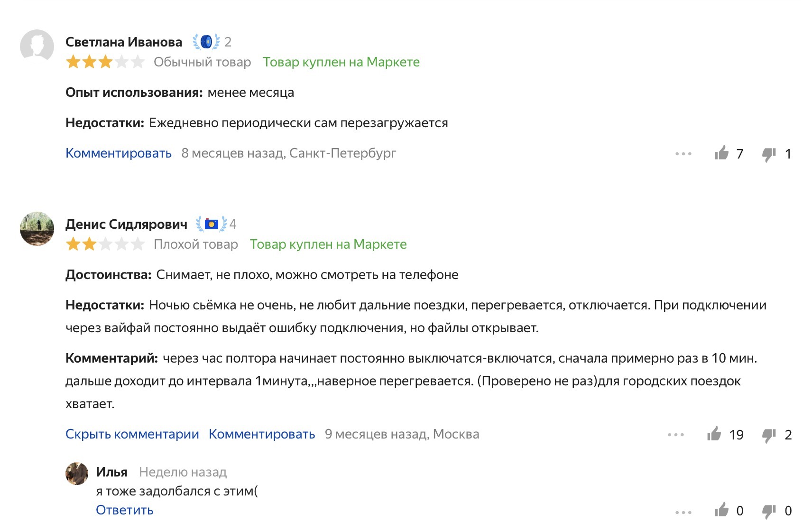Reply to Илья with Ответить link
Image resolution: width=812 pixels, height=523 pixels.
click(125, 510)
